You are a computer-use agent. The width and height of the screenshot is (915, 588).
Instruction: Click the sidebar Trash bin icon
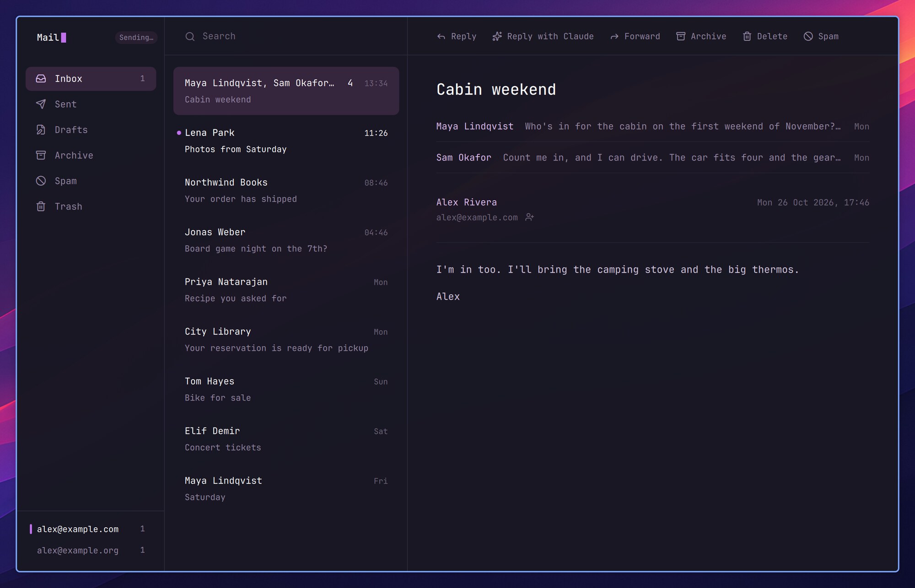tap(41, 207)
